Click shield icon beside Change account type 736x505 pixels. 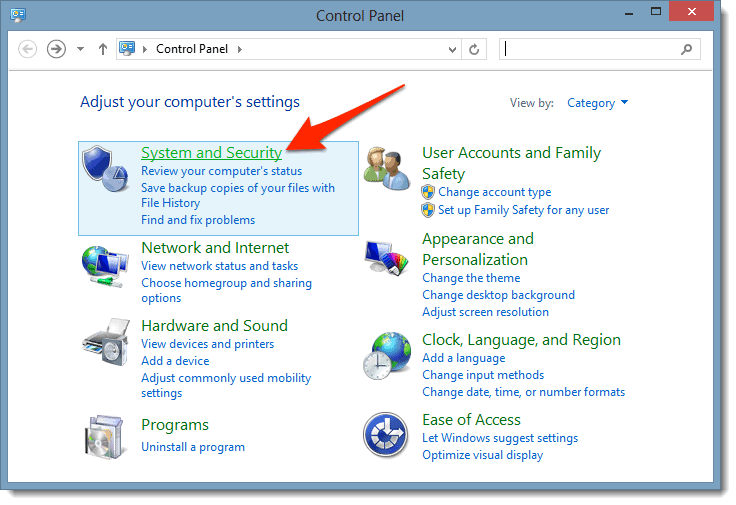(428, 192)
